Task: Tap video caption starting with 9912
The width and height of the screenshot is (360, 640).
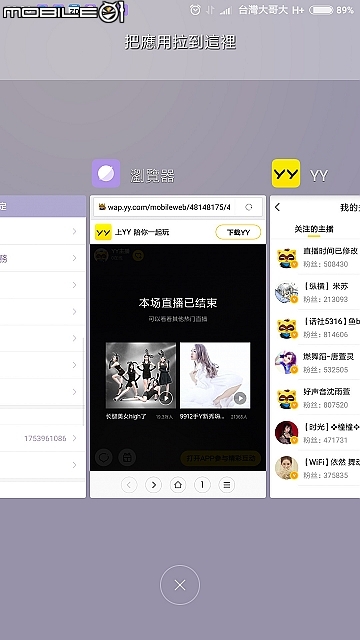Action: pyautogui.click(x=202, y=417)
